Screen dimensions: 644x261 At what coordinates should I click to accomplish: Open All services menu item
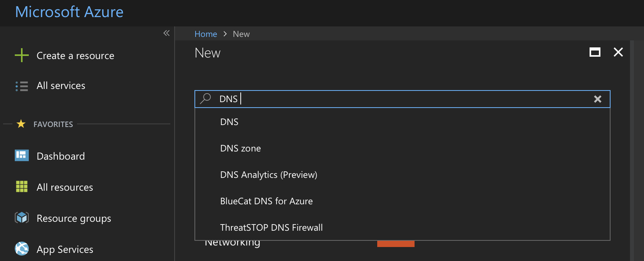tap(61, 85)
